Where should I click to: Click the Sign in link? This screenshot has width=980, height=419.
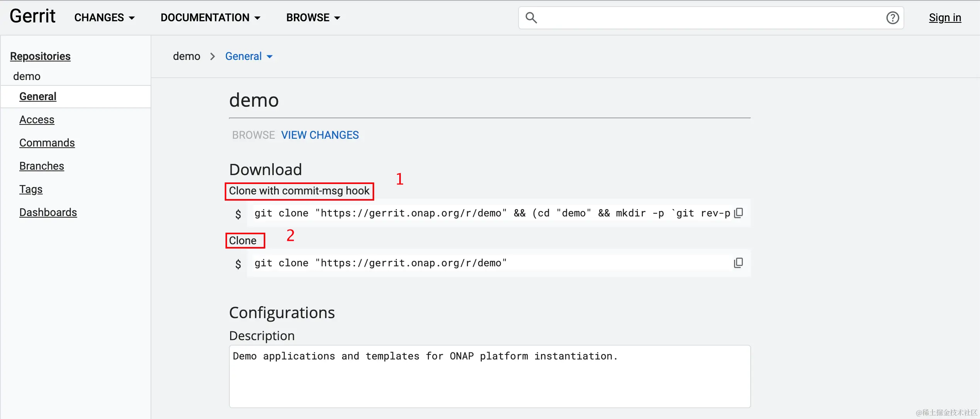[x=945, y=18]
